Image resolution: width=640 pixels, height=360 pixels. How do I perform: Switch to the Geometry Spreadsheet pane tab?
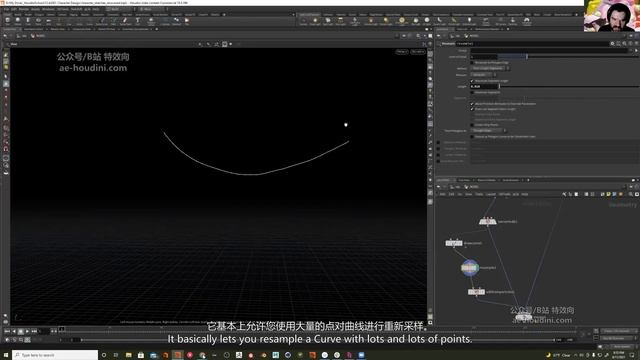coord(136,29)
